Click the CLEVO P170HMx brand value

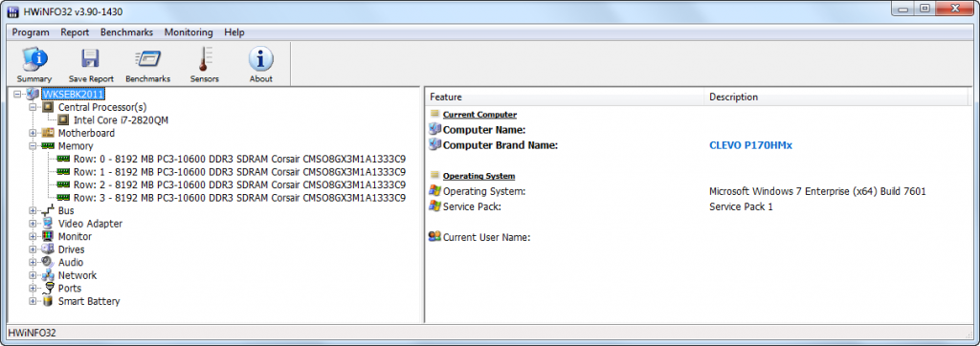tap(750, 145)
